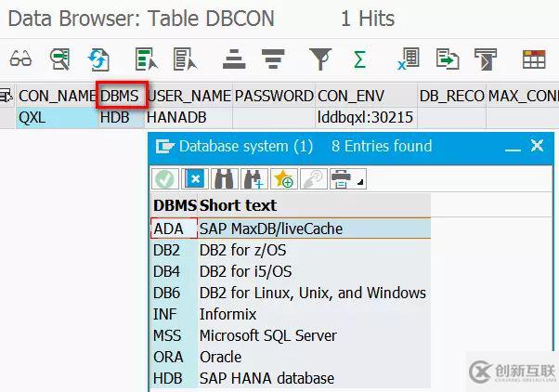
Task: Click the INF code cell
Action: point(174,314)
